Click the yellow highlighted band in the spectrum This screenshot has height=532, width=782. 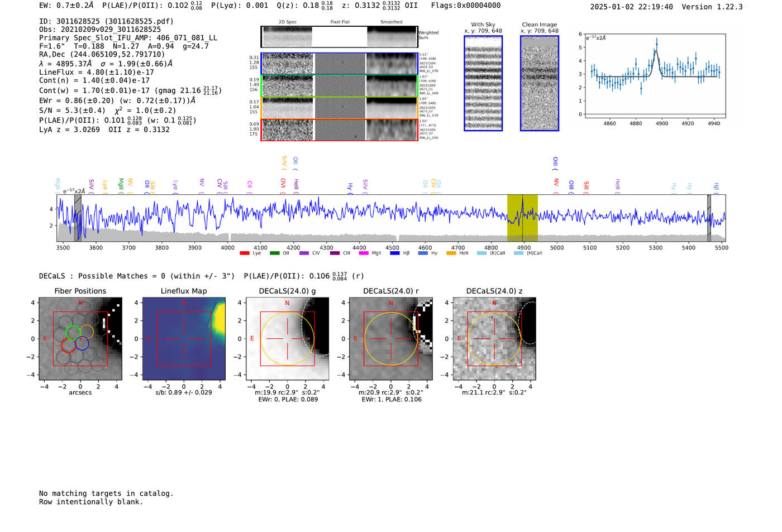[522, 218]
